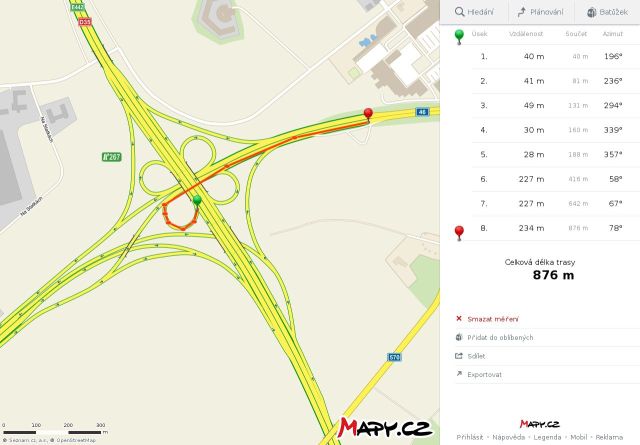Viewport: 640px width, 445px height.
Task: Click the Přihlásit login link
Action: coord(469,437)
